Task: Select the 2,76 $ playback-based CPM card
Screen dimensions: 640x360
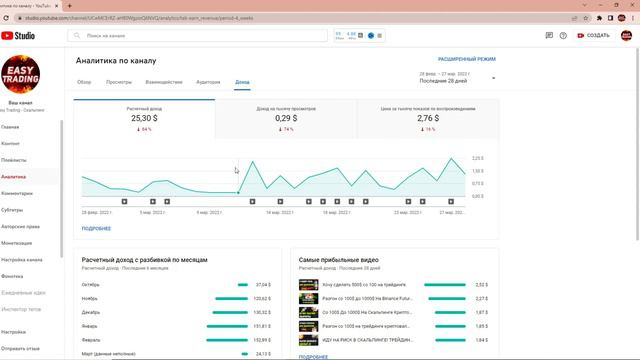Action: tap(428, 119)
